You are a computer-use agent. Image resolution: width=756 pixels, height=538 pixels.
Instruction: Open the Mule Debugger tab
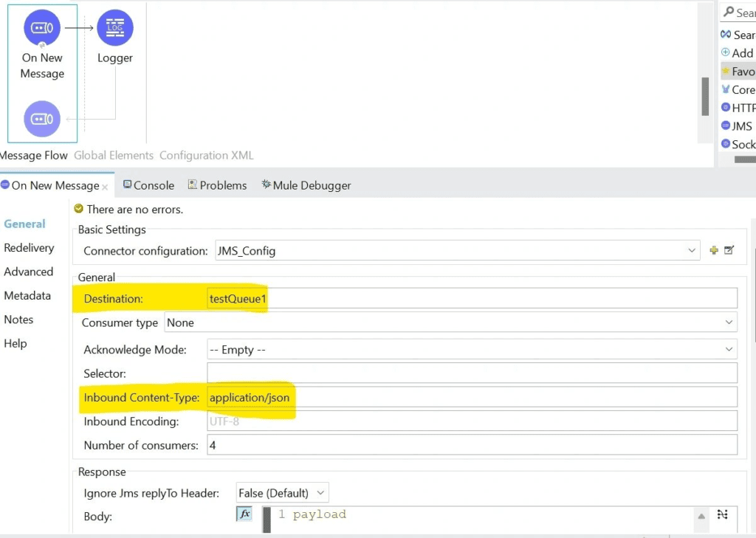click(306, 185)
